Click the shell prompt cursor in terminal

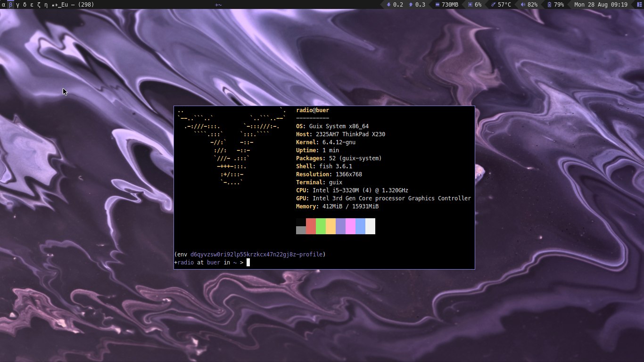[248, 263]
